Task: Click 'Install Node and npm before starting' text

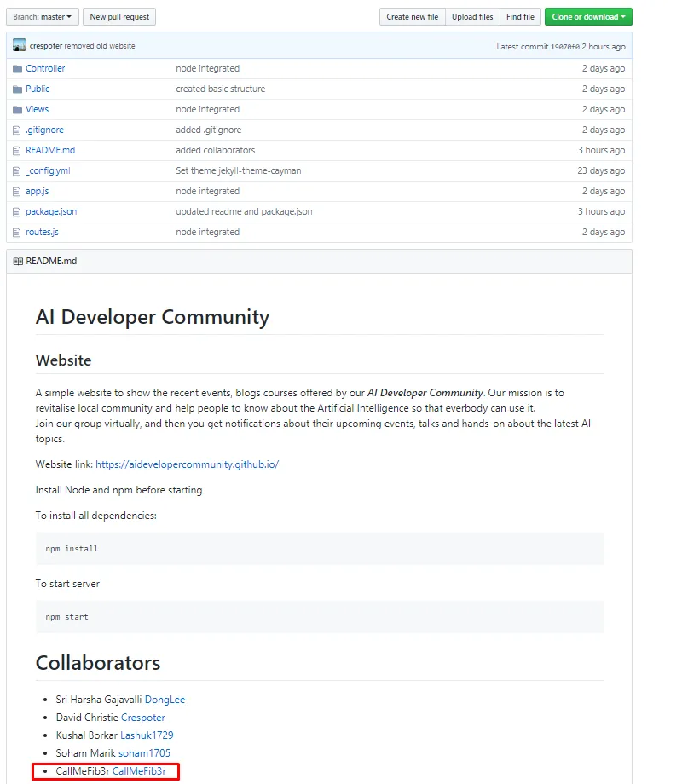Action: pyautogui.click(x=118, y=490)
